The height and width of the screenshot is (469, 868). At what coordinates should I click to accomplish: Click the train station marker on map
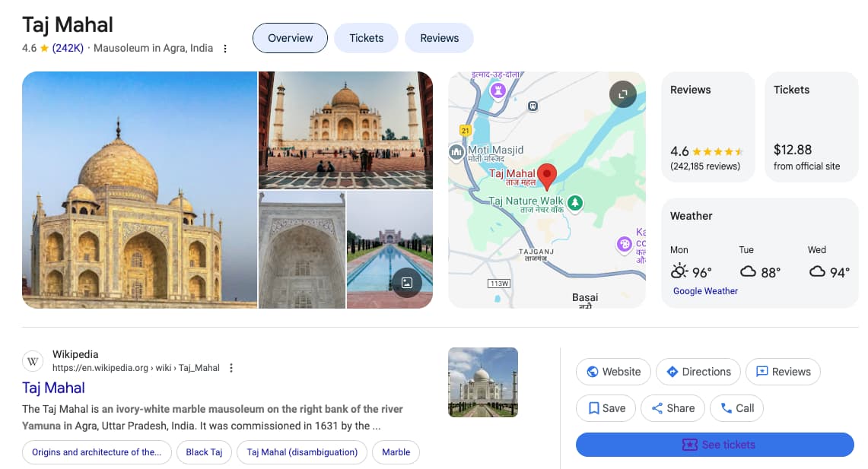(x=533, y=106)
